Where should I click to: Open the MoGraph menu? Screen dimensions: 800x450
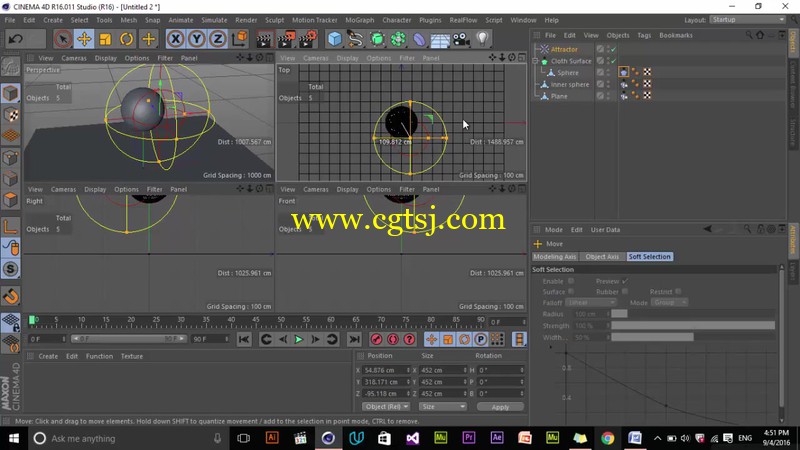(360, 20)
